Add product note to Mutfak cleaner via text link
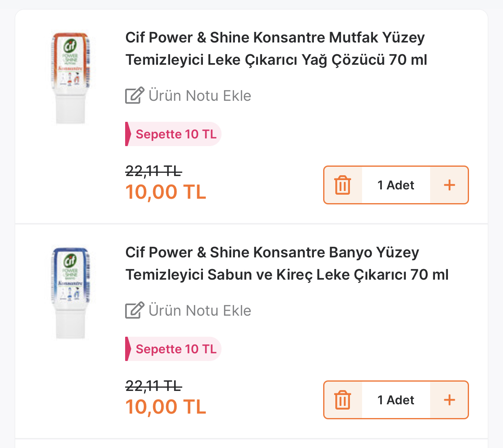 pos(200,96)
